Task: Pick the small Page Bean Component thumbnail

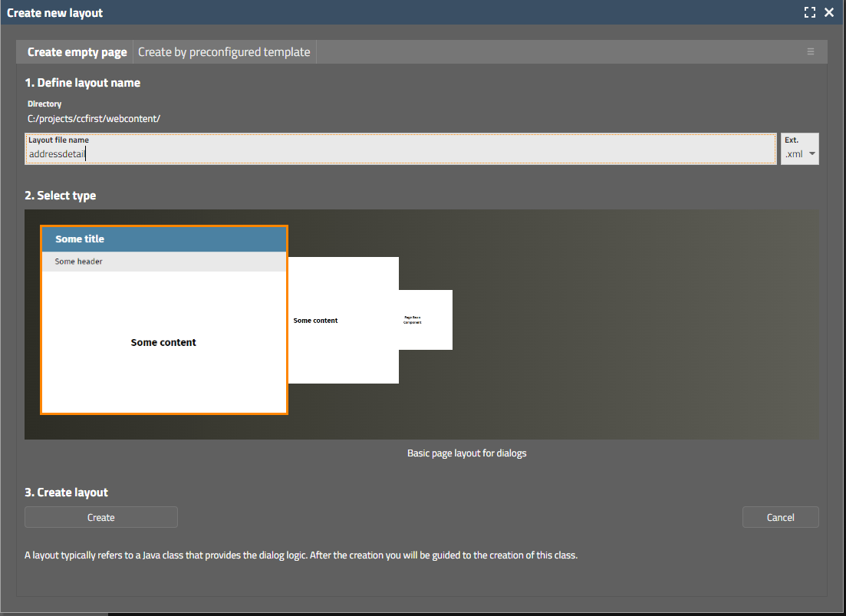Action: click(426, 320)
